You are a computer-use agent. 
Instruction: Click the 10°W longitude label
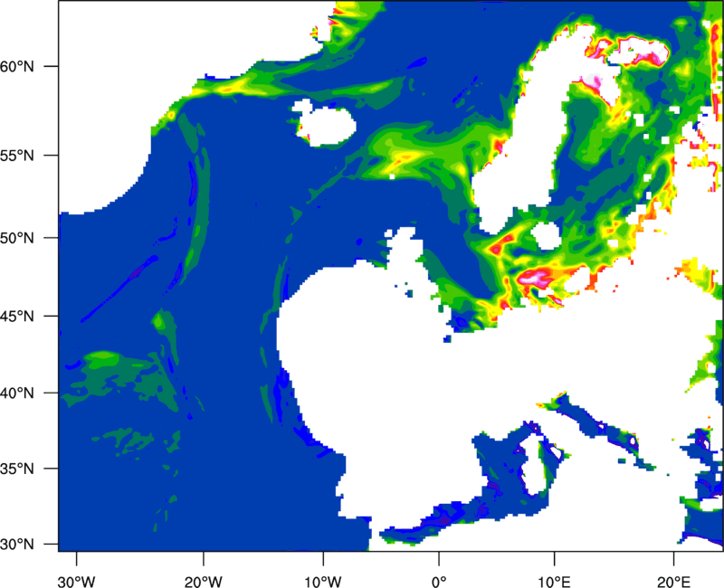tap(323, 582)
